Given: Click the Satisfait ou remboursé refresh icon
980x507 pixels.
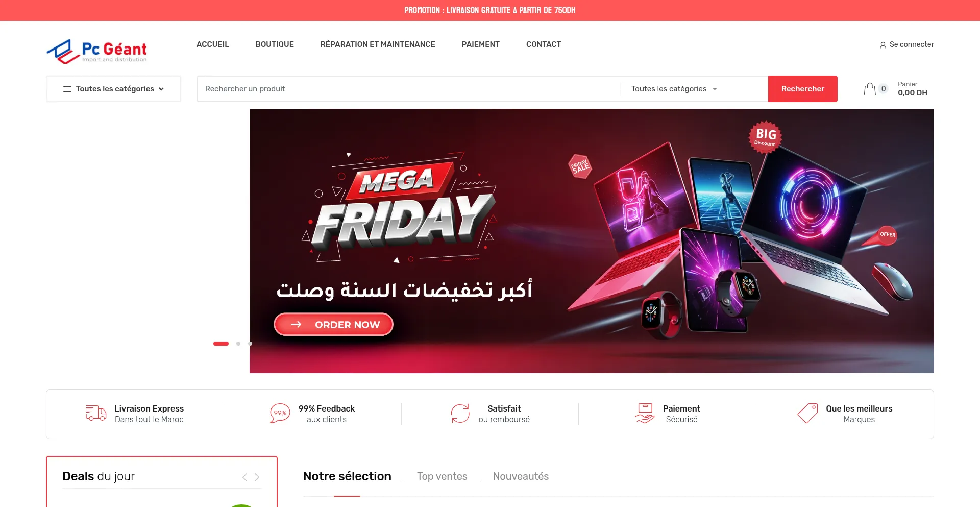Looking at the screenshot, I should click(x=460, y=414).
